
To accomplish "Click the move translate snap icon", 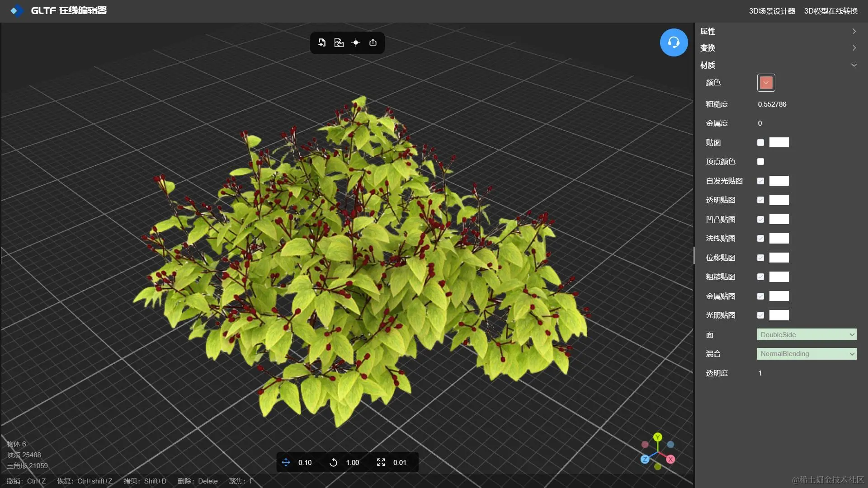I will (x=286, y=462).
